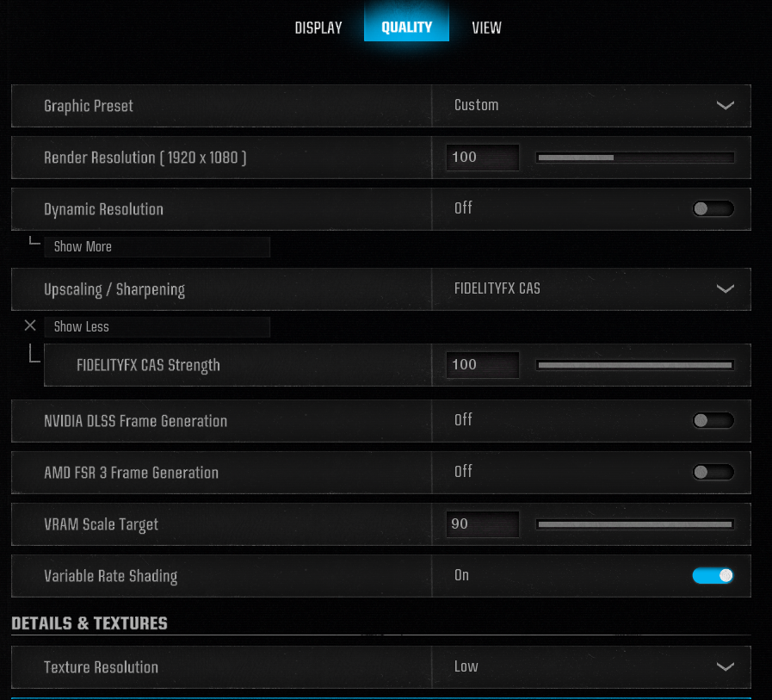
Task: Open the Texture Resolution dropdown
Action: click(x=591, y=667)
